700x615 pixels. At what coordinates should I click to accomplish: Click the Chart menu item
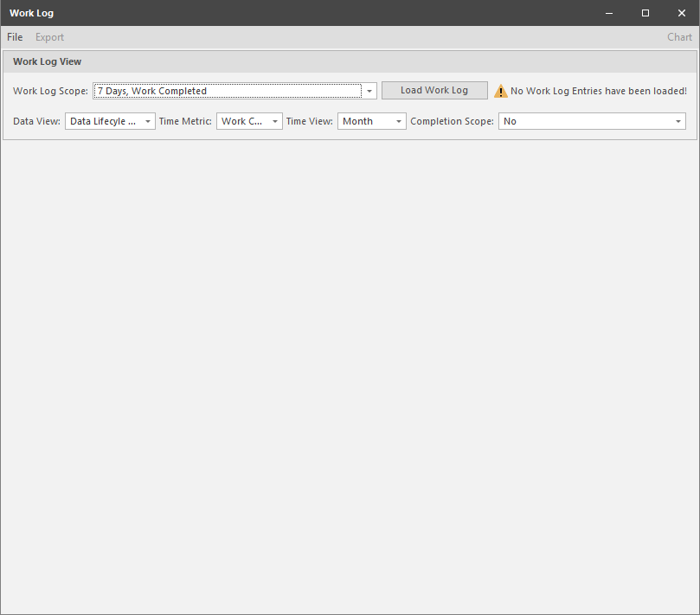coord(679,37)
